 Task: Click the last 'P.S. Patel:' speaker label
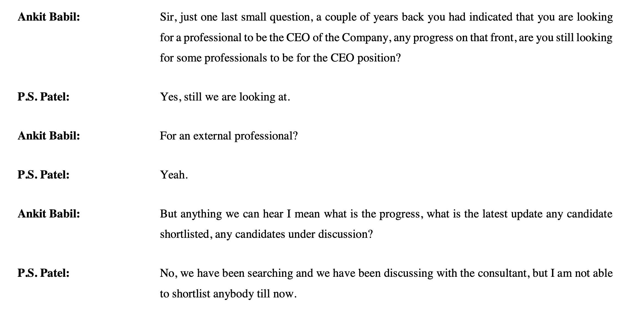(x=43, y=273)
